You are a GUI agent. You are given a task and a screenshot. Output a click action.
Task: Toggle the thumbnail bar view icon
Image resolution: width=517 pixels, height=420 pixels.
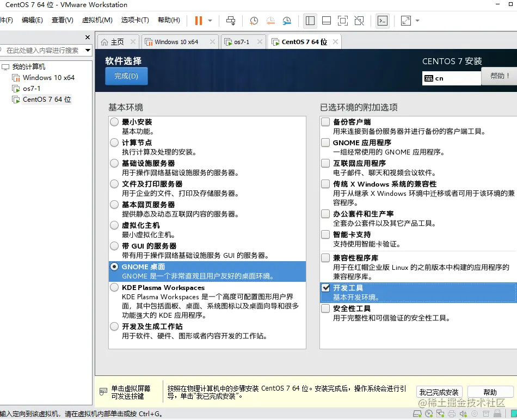[327, 21]
